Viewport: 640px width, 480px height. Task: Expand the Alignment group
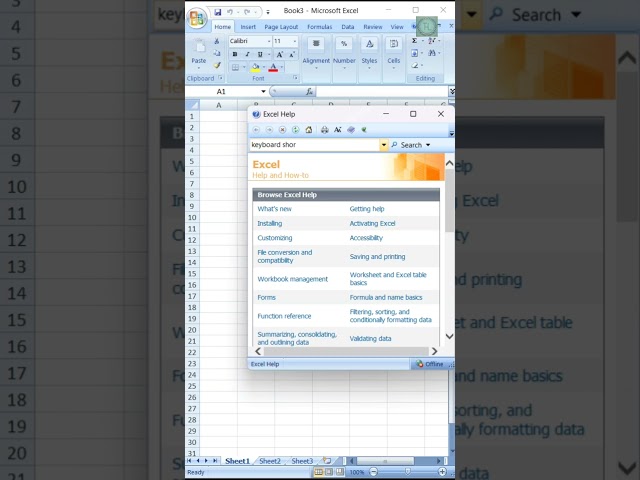[316, 53]
